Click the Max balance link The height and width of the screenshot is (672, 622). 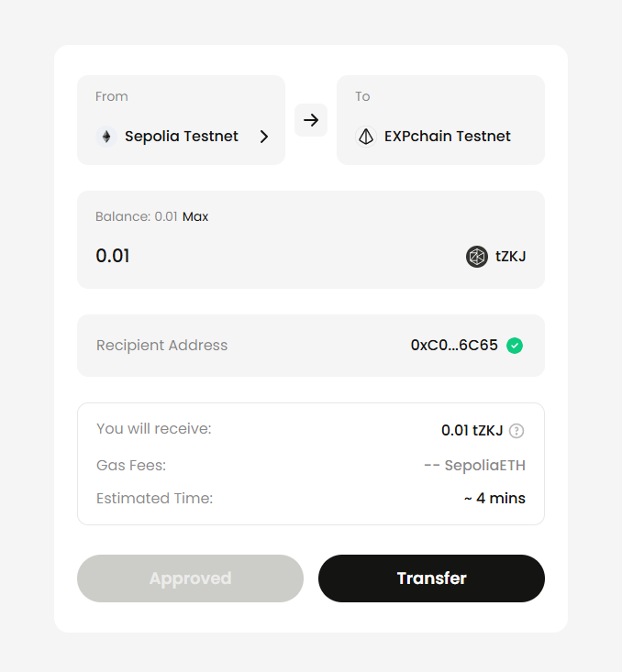tap(195, 217)
